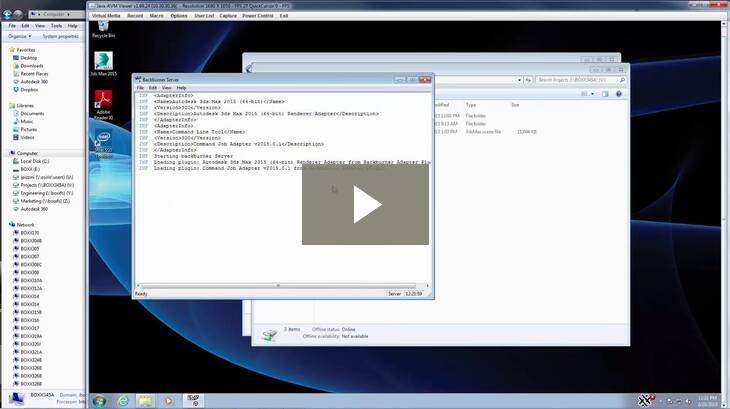Image resolution: width=730 pixels, height=409 pixels.
Task: Click the Windows Start orb
Action: coord(99,401)
